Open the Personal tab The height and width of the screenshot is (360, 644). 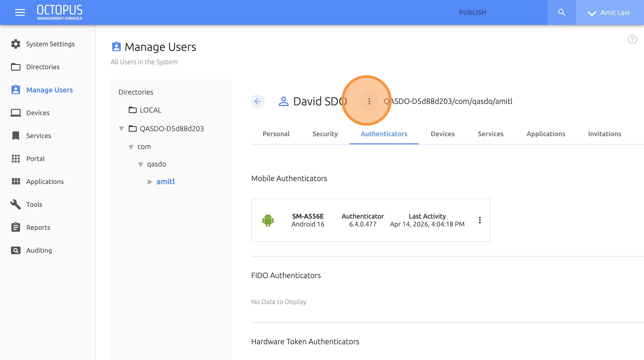pyautogui.click(x=276, y=134)
